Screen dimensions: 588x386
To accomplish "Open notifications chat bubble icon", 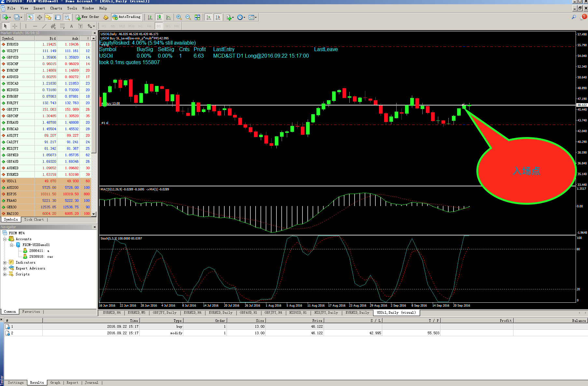I will click(x=583, y=17).
